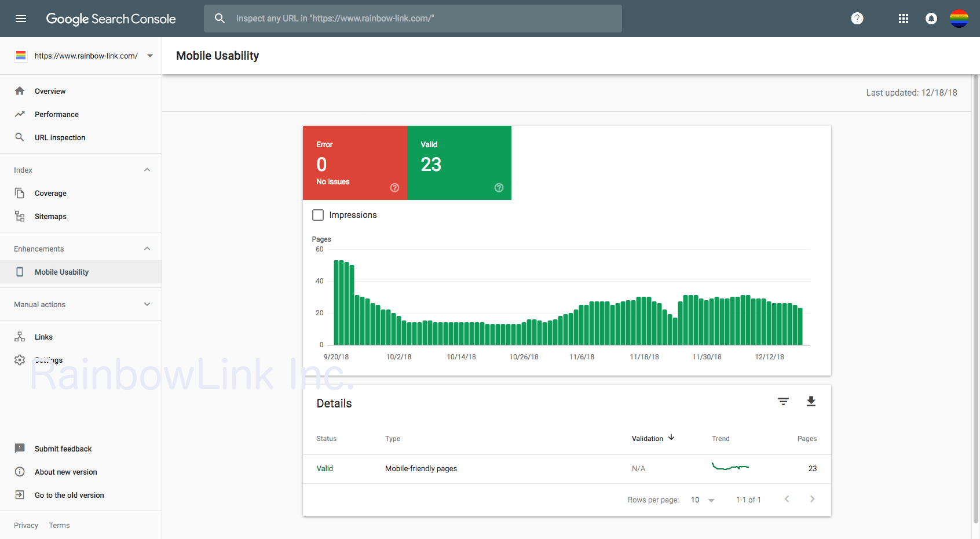Viewport: 980px width, 539px height.
Task: Click the Mobile-friendly pages trend sparkline
Action: 730,467
